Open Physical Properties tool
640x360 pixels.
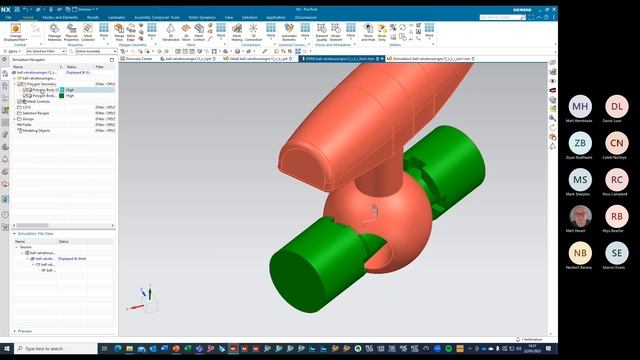[x=71, y=32]
